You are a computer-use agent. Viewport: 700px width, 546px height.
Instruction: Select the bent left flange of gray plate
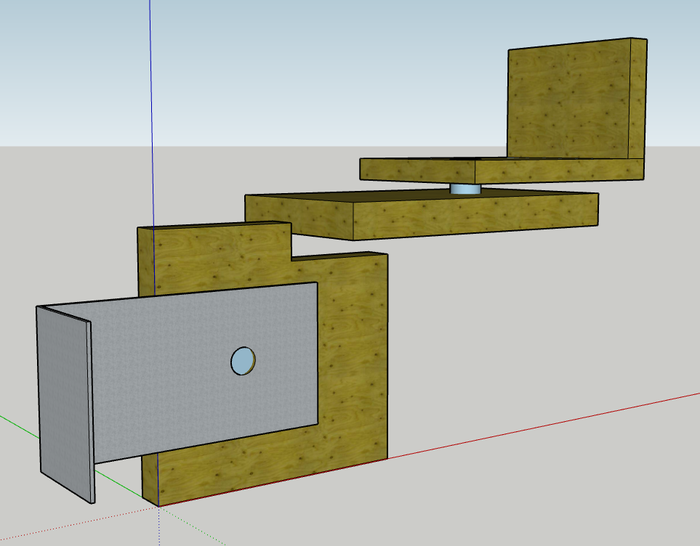click(x=65, y=400)
